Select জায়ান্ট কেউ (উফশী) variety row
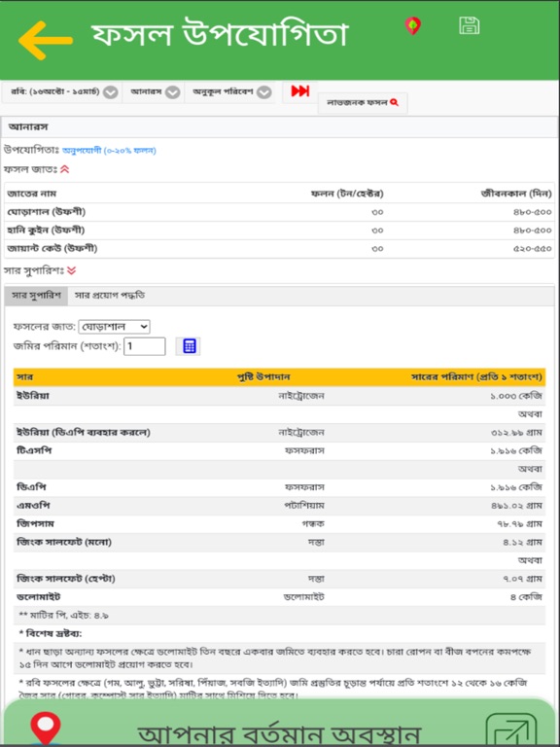560x747 pixels. [280, 249]
